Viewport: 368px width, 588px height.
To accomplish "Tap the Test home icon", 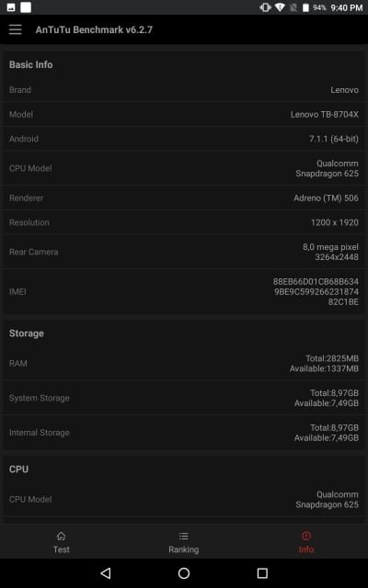I will (62, 536).
